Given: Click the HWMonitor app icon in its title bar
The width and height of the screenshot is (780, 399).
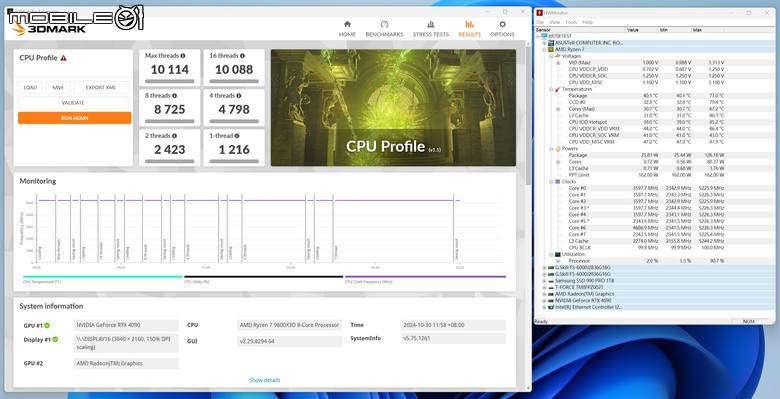Looking at the screenshot, I should point(539,13).
